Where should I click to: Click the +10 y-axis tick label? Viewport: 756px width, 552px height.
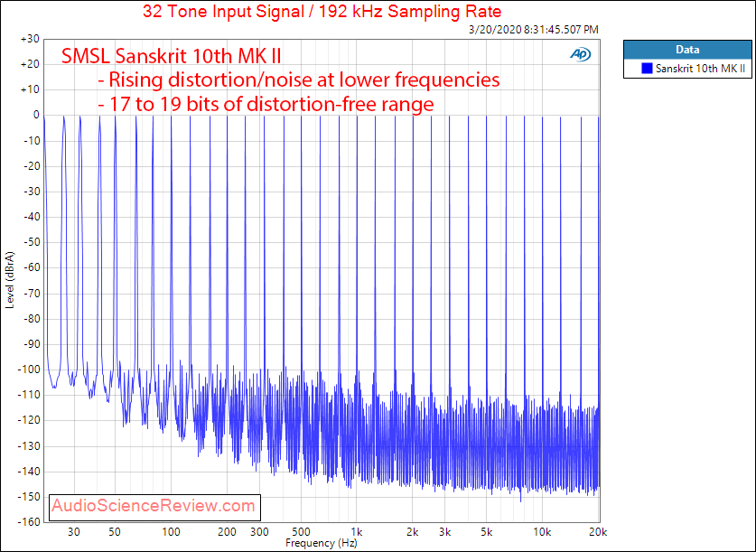tap(30, 90)
